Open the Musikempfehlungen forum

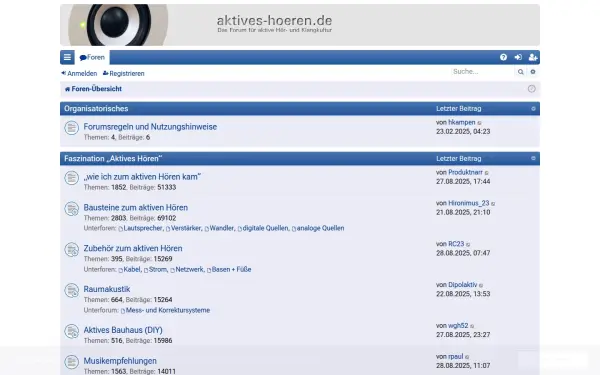[x=120, y=361]
